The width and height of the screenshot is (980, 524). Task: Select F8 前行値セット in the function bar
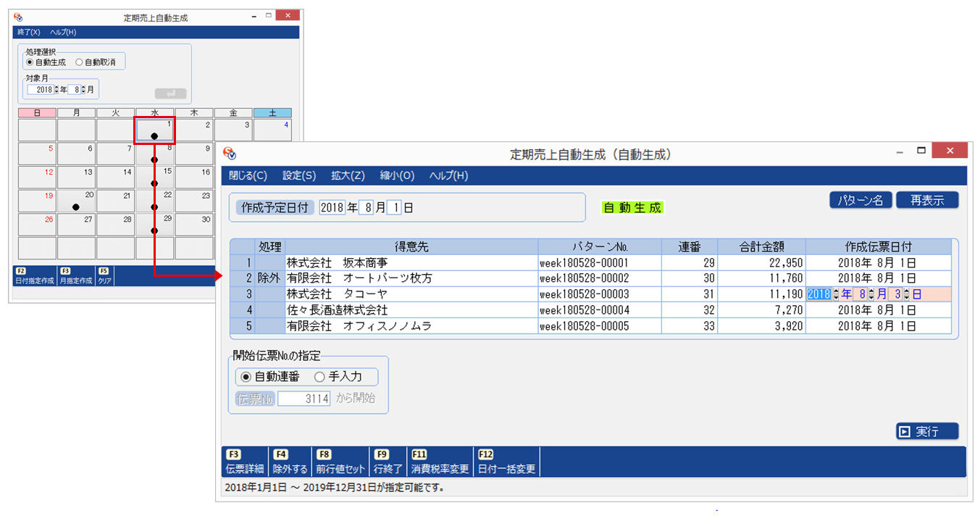[x=340, y=462]
